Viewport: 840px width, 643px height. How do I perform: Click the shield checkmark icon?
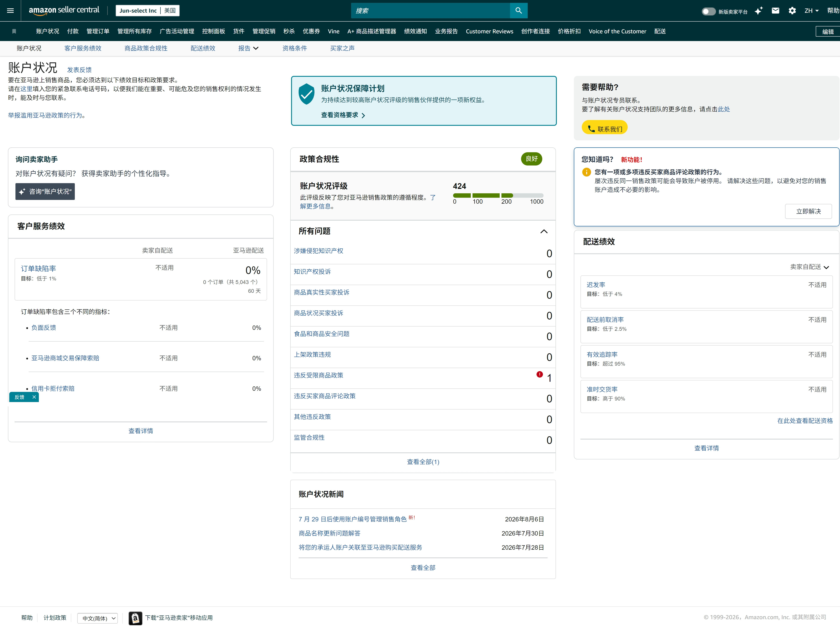click(306, 94)
